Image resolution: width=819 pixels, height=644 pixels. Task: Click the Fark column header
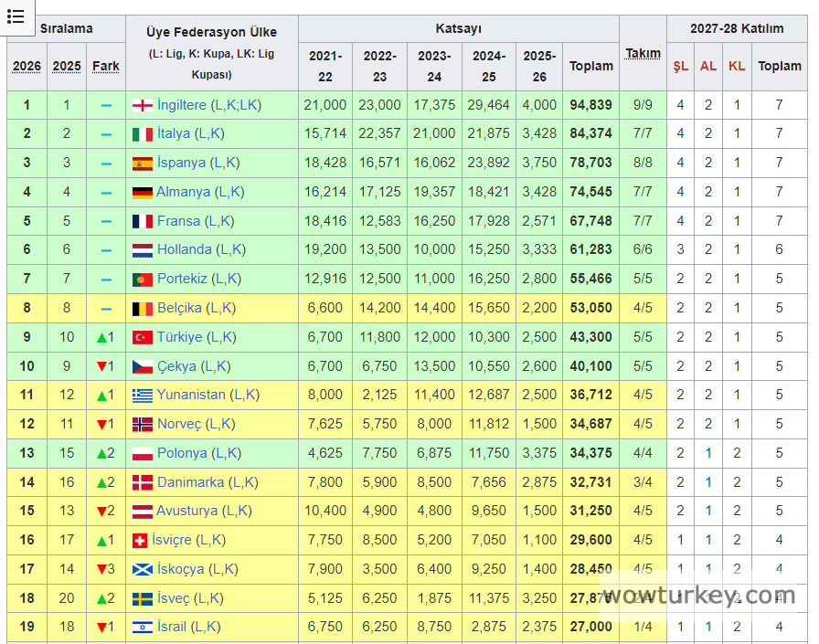[106, 66]
